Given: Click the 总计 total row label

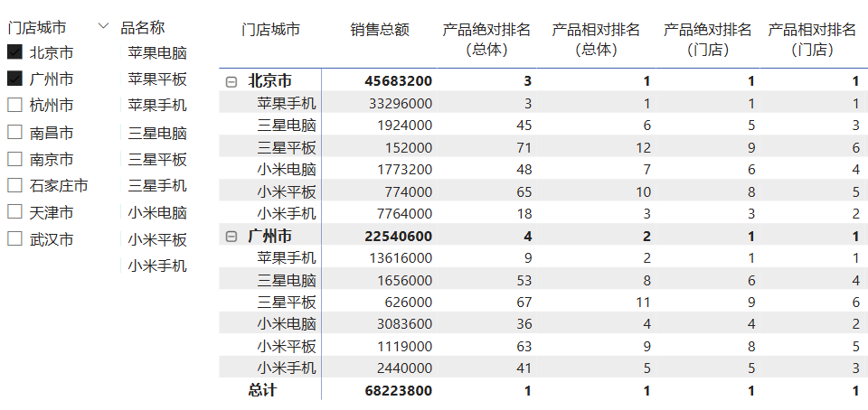Looking at the screenshot, I should (x=262, y=391).
